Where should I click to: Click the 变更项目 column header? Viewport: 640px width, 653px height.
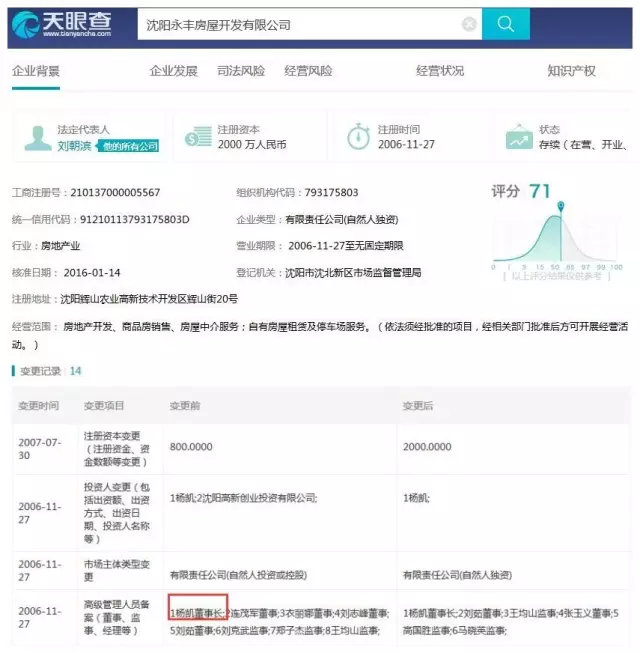[104, 406]
